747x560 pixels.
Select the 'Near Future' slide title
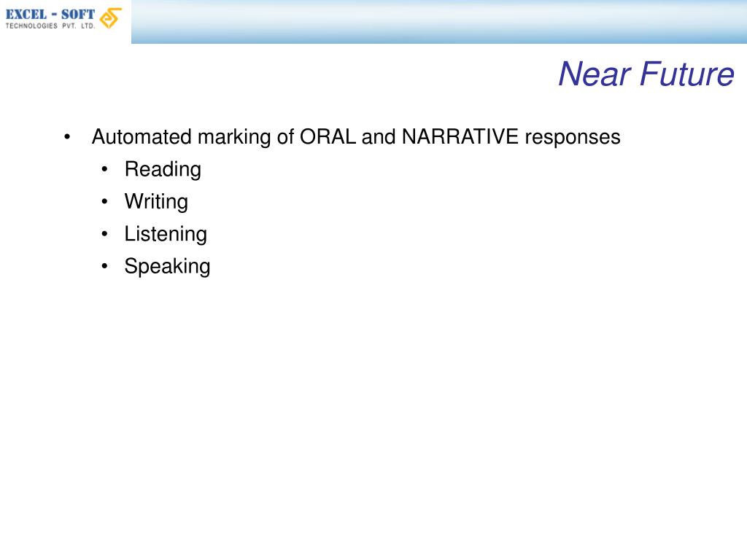pyautogui.click(x=646, y=74)
